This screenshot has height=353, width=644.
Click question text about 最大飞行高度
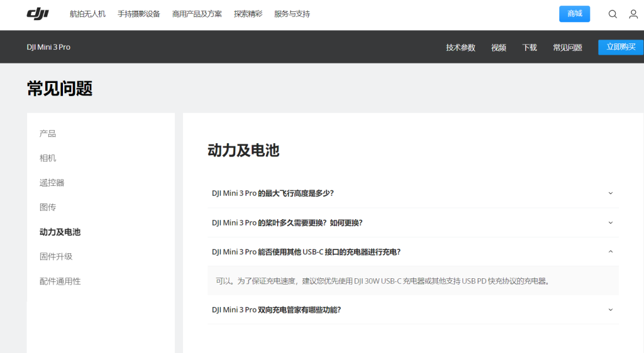click(x=273, y=193)
